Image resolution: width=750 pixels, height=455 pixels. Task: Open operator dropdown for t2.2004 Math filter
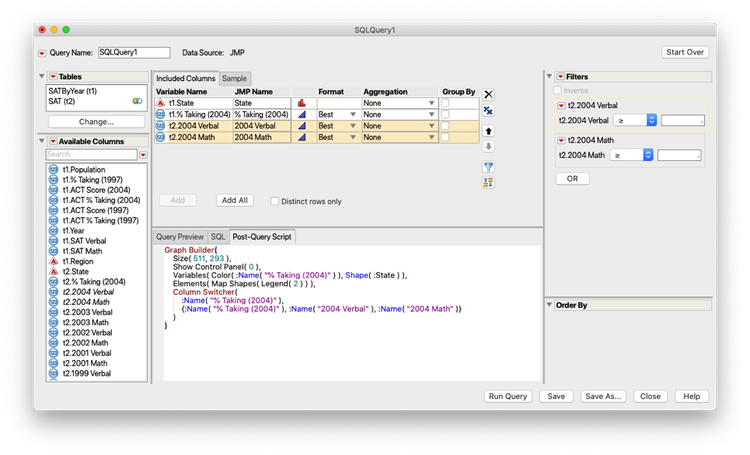point(631,155)
